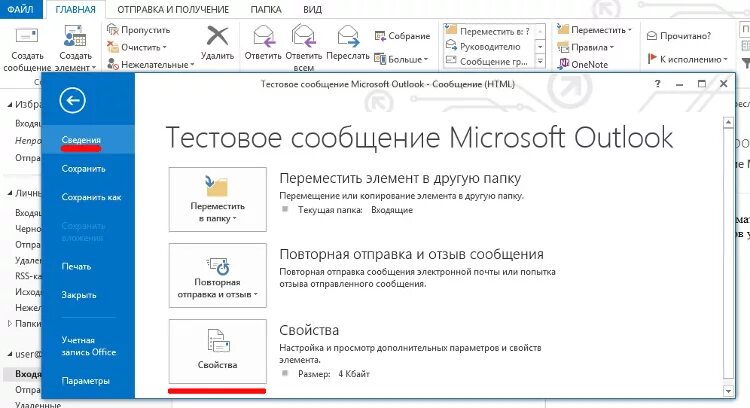750x408 pixels.
Task: Click the Нежелательные junk icon
Action: point(112,64)
